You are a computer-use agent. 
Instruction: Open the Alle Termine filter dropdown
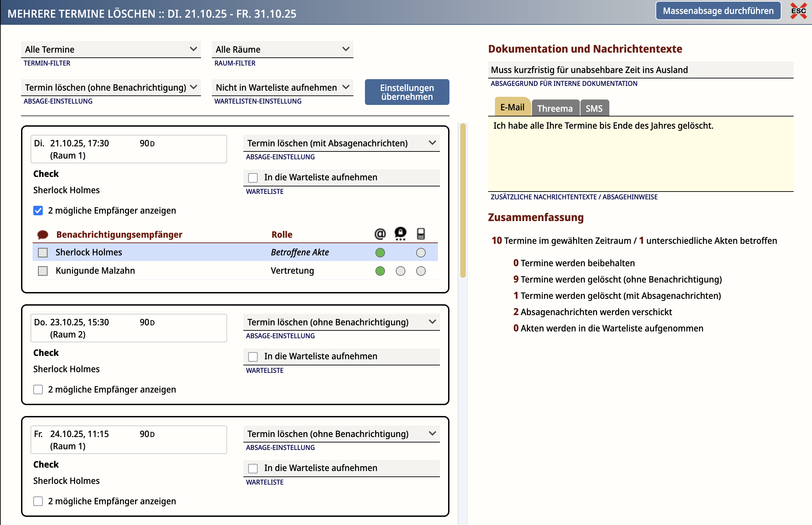point(111,50)
